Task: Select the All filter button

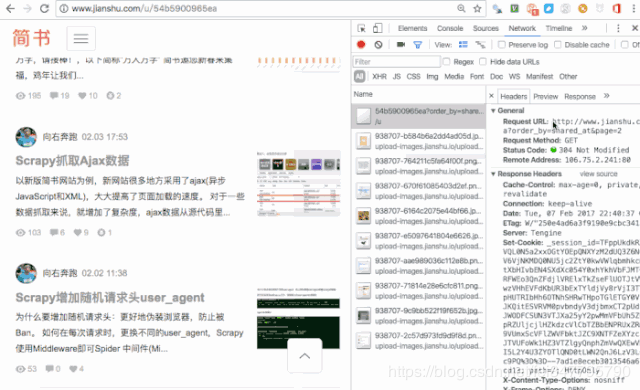Action: click(359, 76)
